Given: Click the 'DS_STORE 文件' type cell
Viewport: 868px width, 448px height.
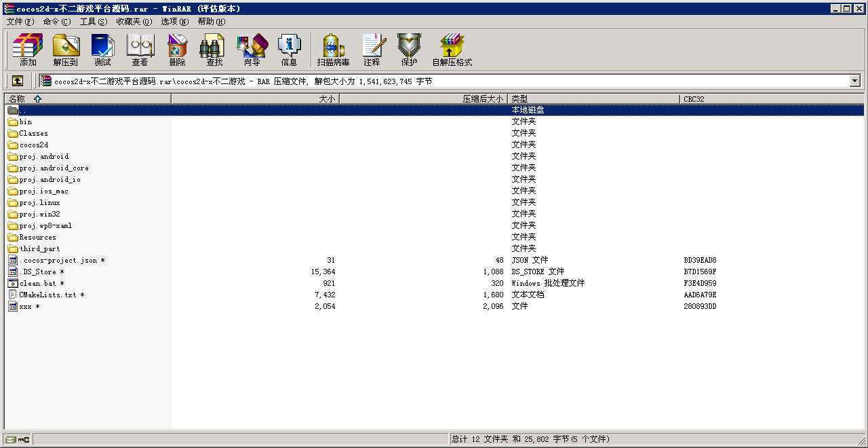Looking at the screenshot, I should [538, 272].
